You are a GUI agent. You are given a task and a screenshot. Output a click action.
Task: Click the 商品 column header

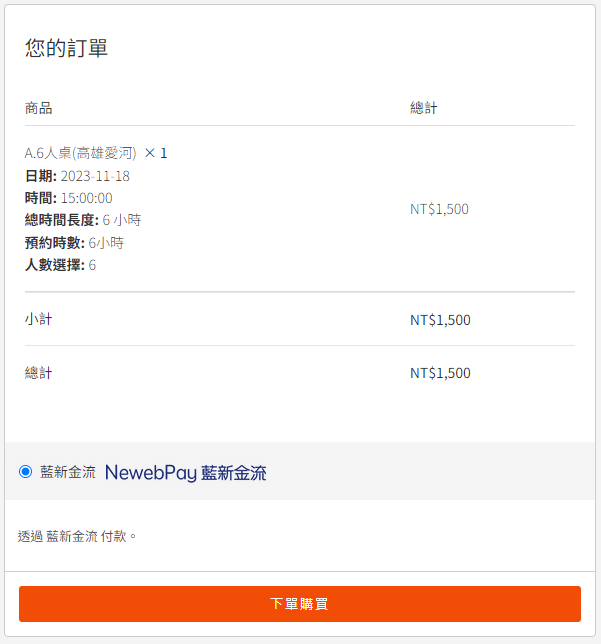(39, 108)
